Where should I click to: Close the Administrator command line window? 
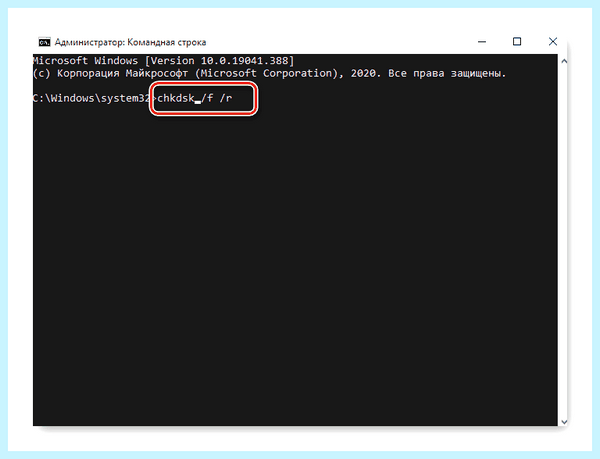coord(553,41)
